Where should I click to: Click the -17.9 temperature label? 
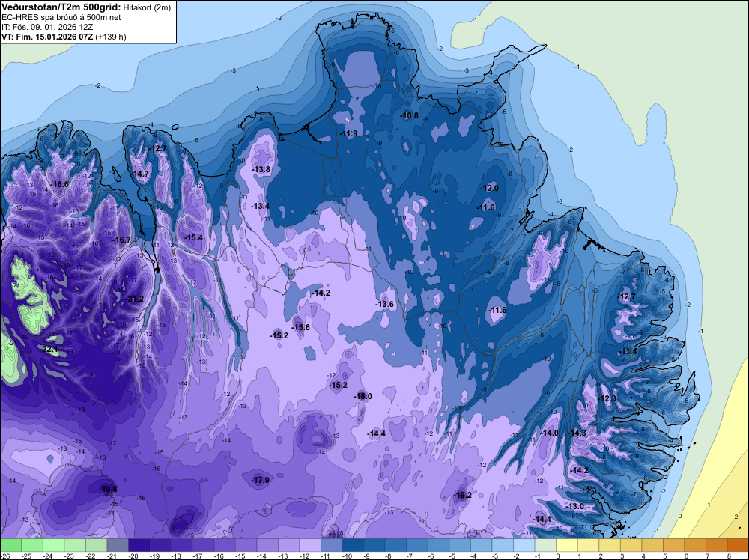coord(261,480)
